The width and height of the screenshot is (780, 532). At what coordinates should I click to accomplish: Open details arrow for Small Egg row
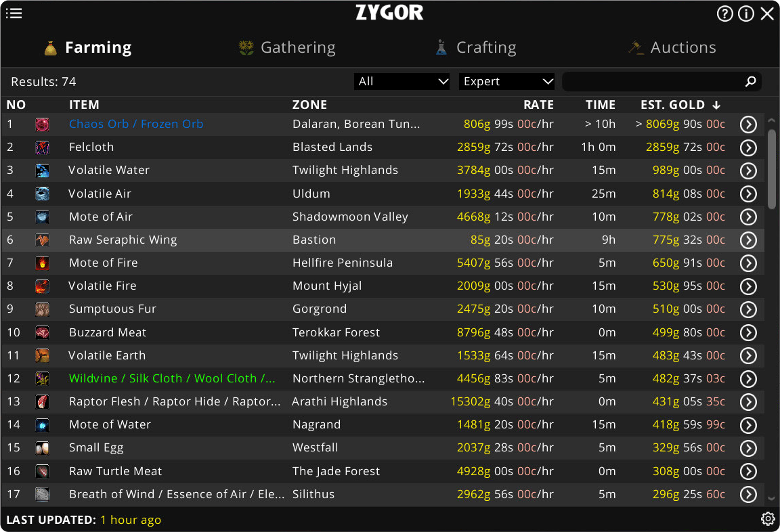click(x=748, y=448)
